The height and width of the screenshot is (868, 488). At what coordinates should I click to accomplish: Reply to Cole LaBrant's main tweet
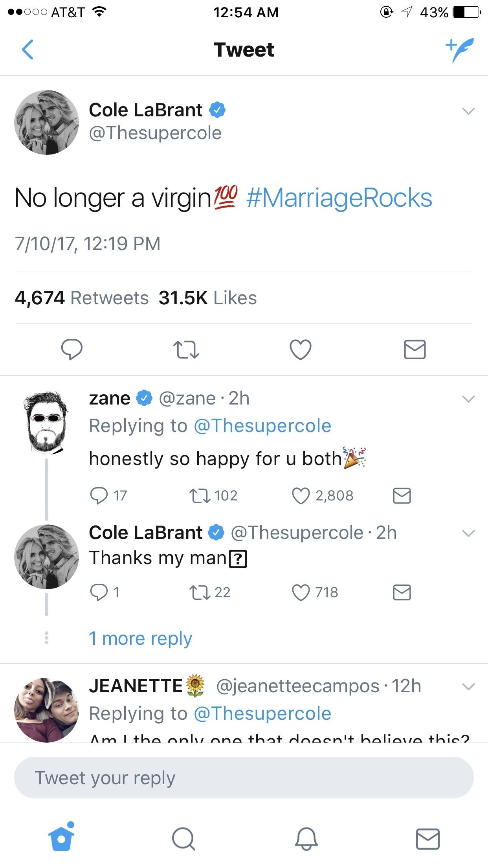(72, 349)
